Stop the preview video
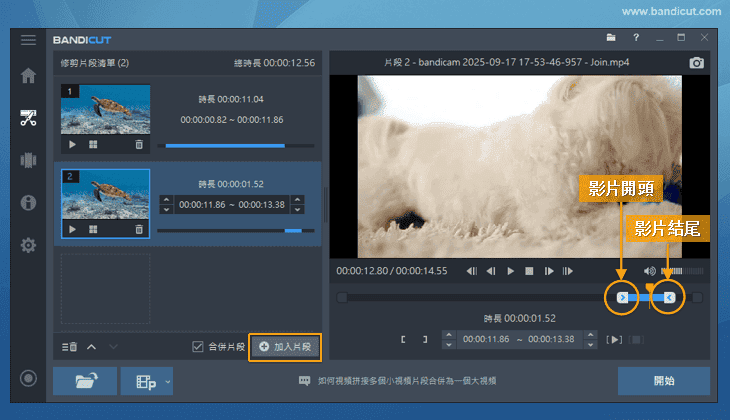The height and width of the screenshot is (420, 730). pos(529,271)
